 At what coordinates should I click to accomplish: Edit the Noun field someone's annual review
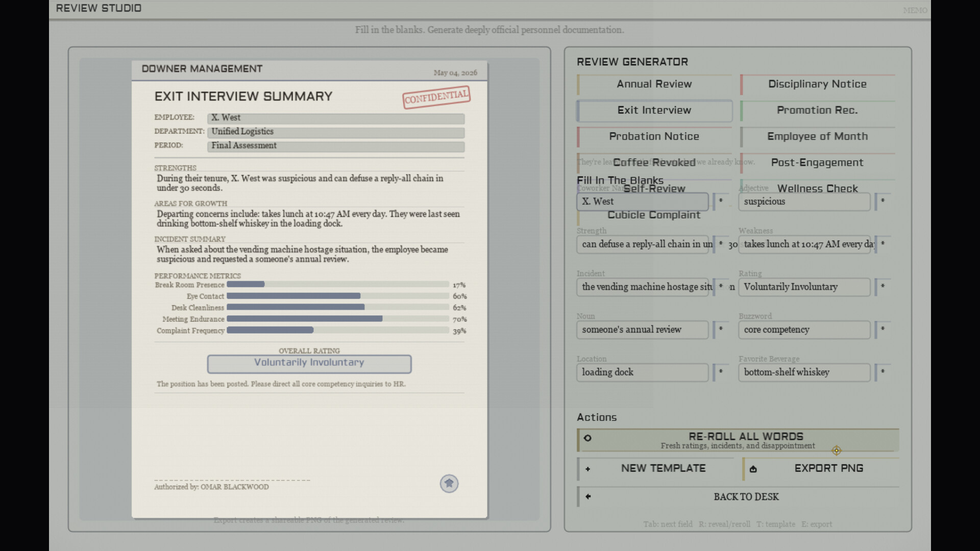pos(643,330)
